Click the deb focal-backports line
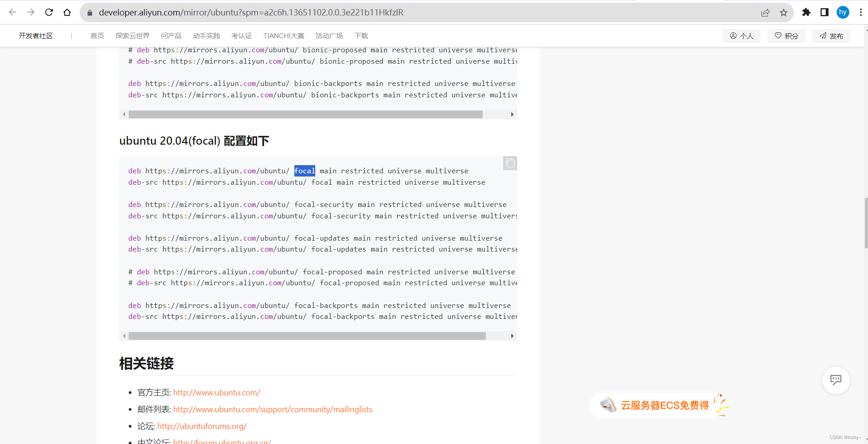The width and height of the screenshot is (868, 444). [319, 306]
